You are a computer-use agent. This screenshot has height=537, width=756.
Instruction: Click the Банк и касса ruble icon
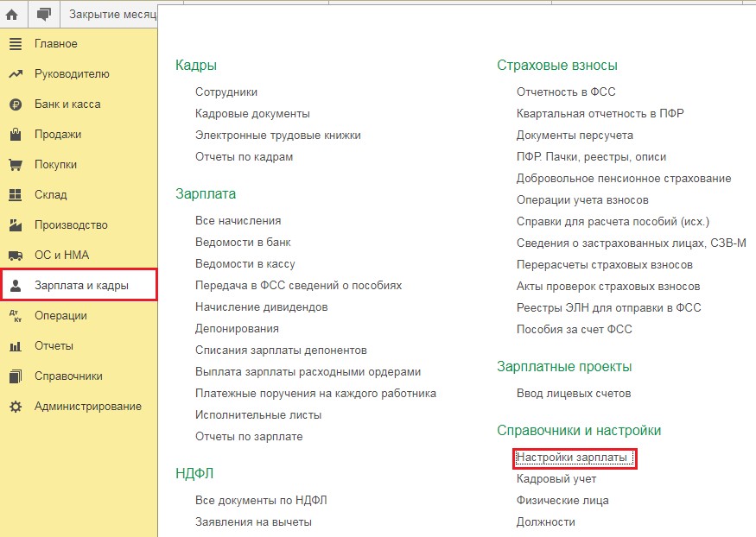pos(16,104)
